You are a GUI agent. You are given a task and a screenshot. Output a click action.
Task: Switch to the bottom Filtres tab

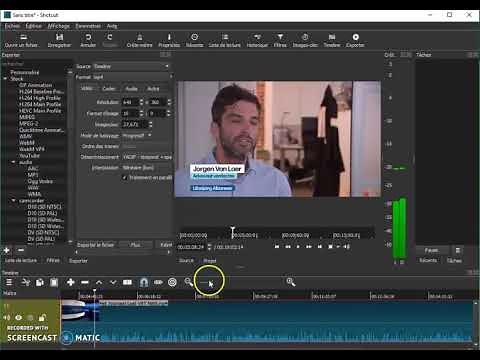[x=53, y=260]
